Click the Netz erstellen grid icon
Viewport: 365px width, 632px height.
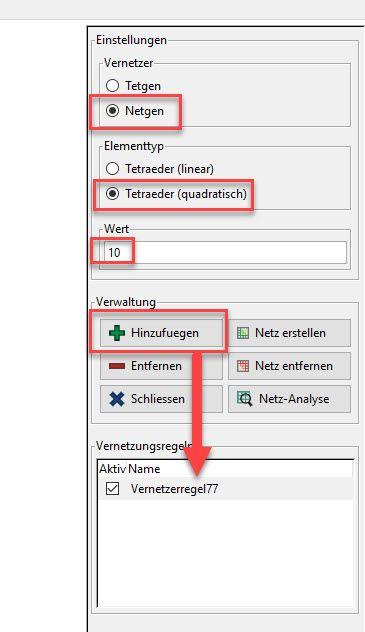click(x=243, y=333)
